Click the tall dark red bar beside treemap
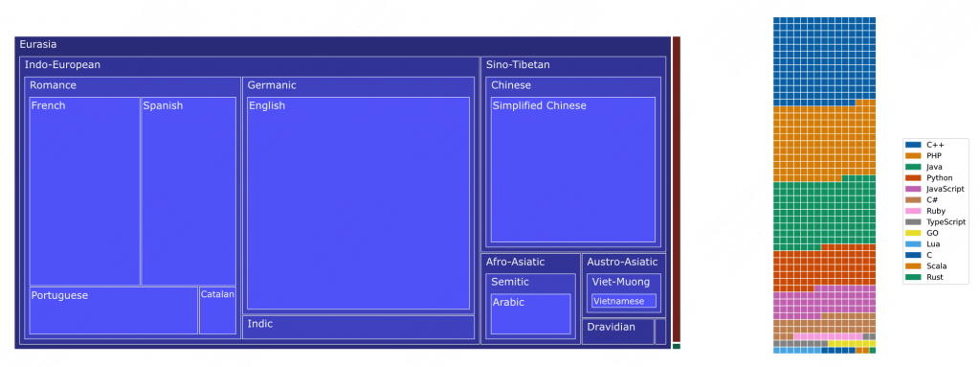Image resolution: width=980 pixels, height=367 pixels. (677, 189)
